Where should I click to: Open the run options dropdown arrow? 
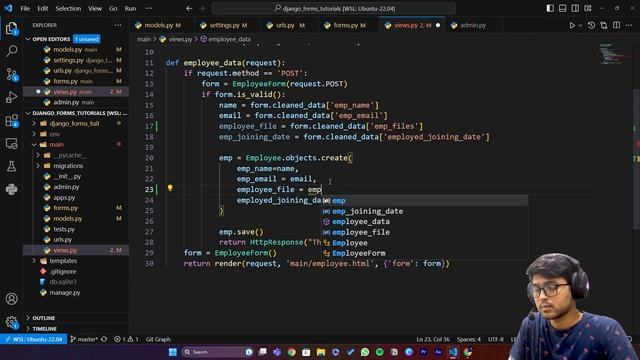click(580, 25)
